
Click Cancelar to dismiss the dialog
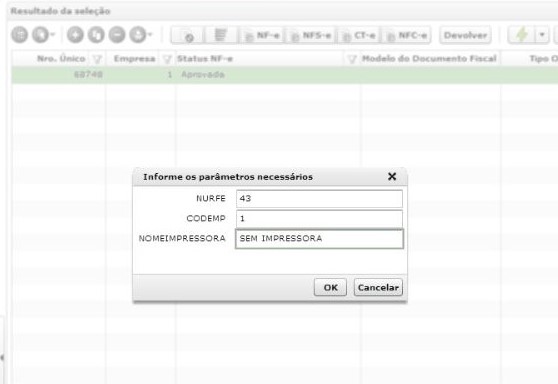tap(378, 287)
